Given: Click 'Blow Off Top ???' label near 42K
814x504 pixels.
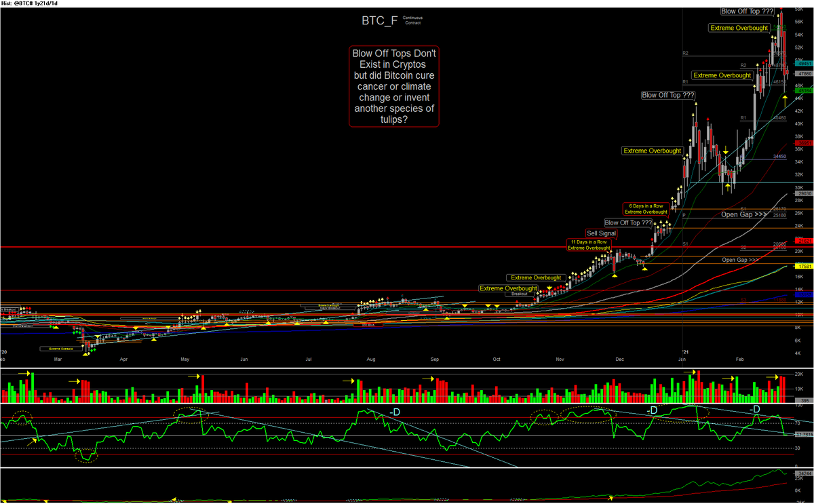Looking at the screenshot, I should tap(669, 96).
